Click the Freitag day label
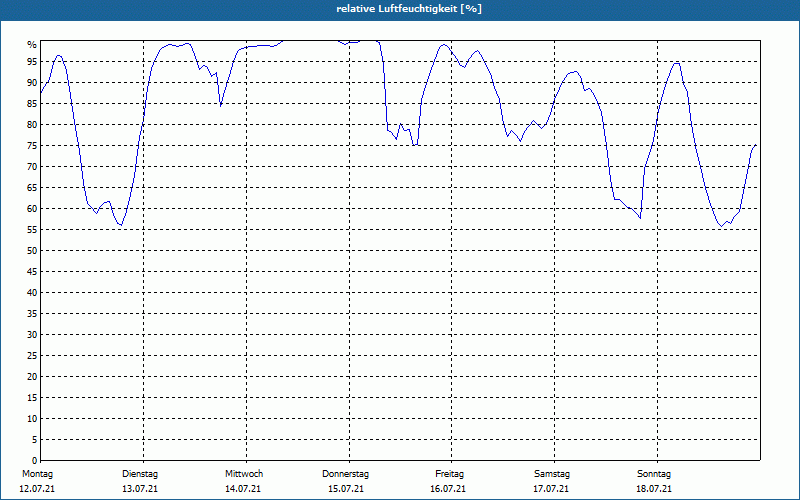The width and height of the screenshot is (800, 500). point(449,474)
